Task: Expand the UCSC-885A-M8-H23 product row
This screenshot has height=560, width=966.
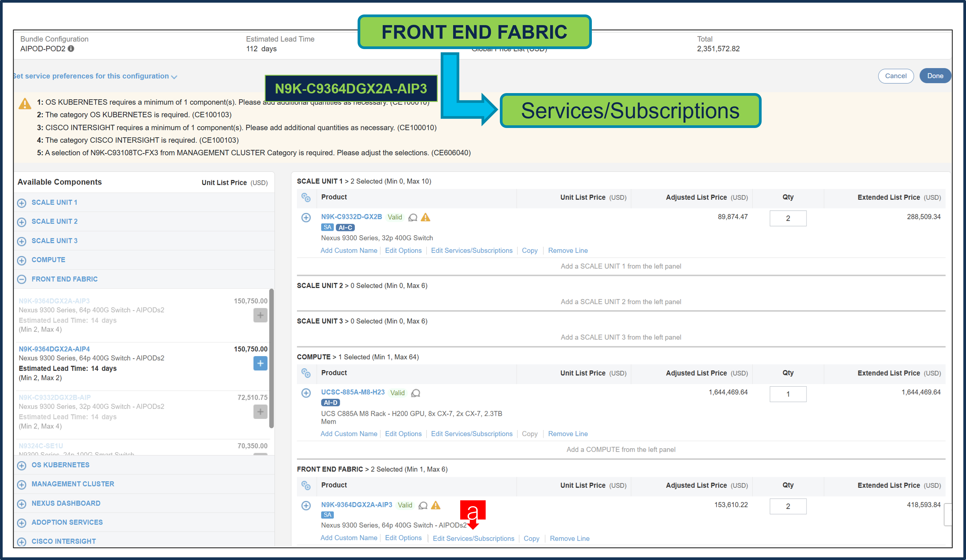Action: [x=306, y=393]
